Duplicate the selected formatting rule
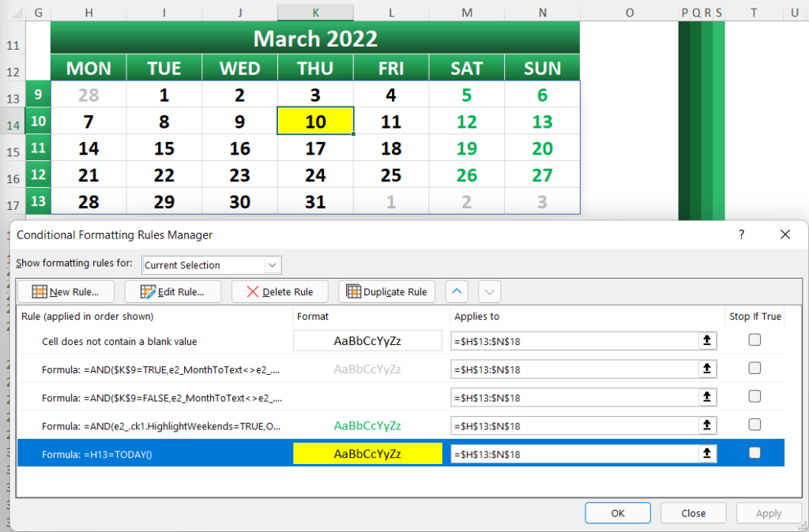Viewport: 809px width, 532px height. tap(386, 292)
